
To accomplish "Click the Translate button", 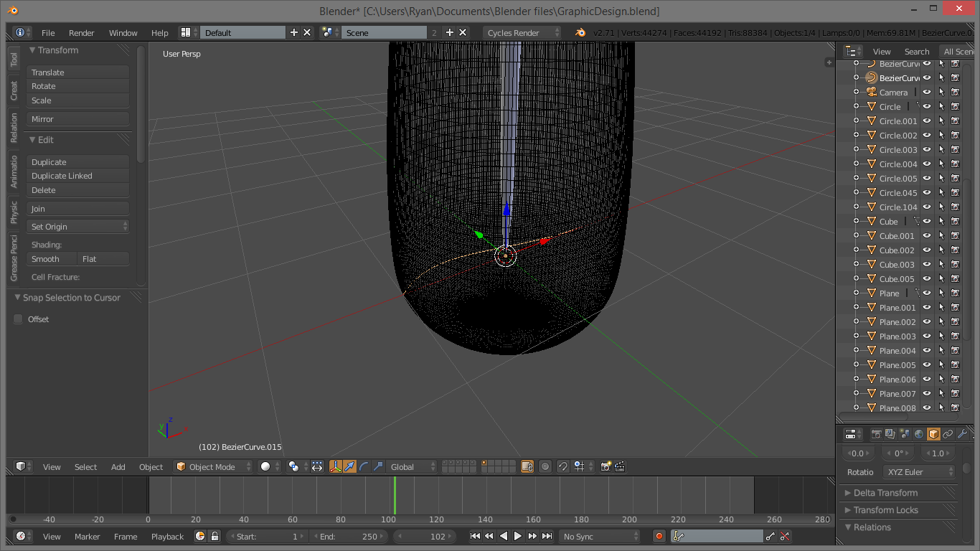I will pos(77,72).
